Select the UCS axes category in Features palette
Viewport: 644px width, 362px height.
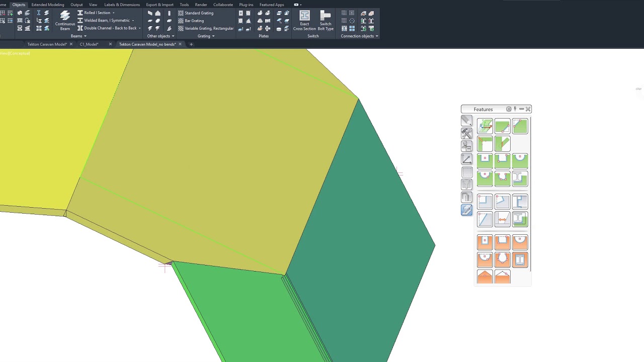(466, 159)
